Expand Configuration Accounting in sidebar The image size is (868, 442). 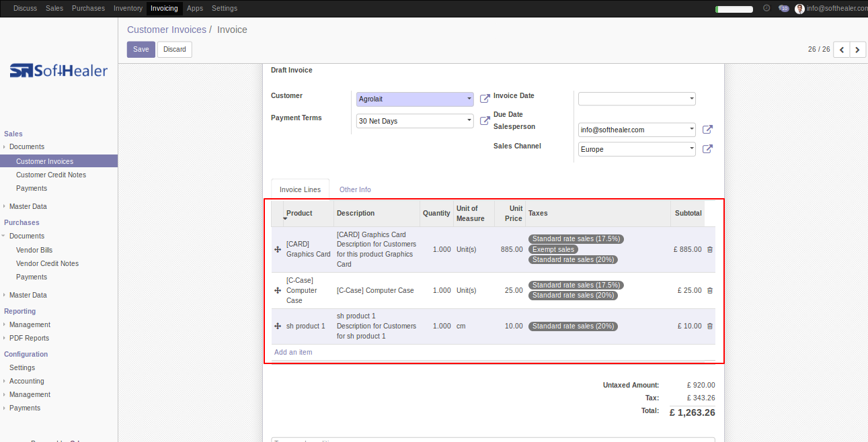tap(26, 381)
